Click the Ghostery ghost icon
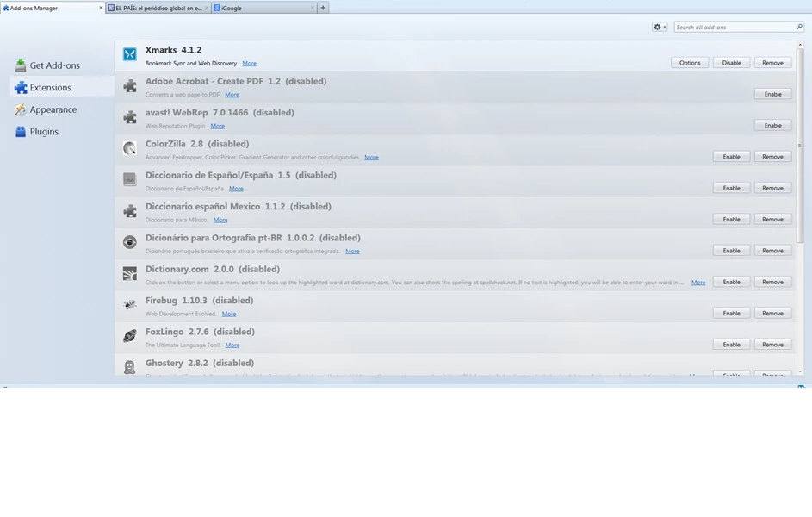Image resolution: width=812 pixels, height=517 pixels. [129, 367]
